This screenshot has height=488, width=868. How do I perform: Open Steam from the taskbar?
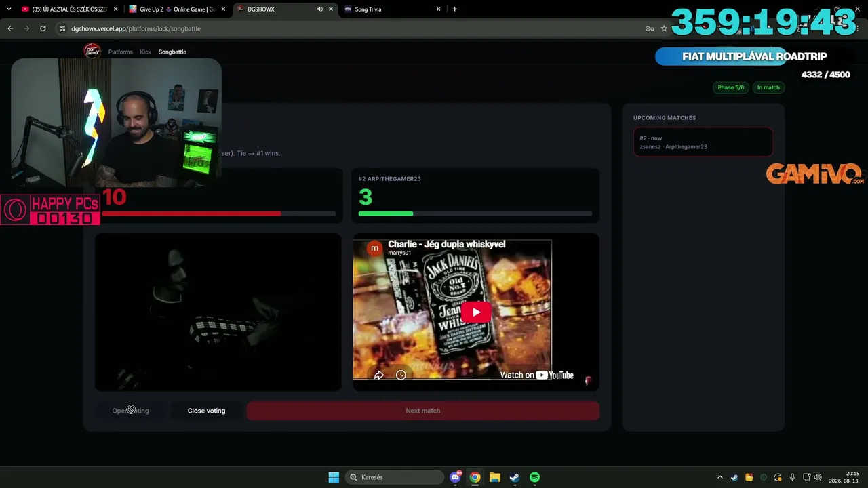tap(515, 477)
